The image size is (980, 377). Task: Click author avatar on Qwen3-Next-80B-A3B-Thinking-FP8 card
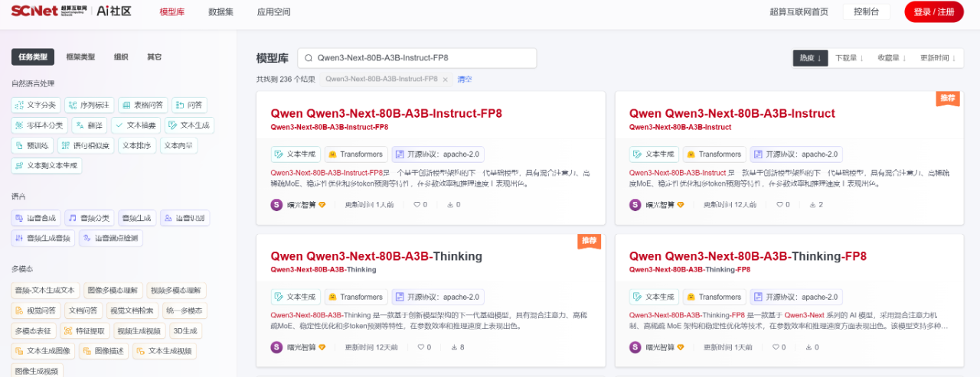635,347
